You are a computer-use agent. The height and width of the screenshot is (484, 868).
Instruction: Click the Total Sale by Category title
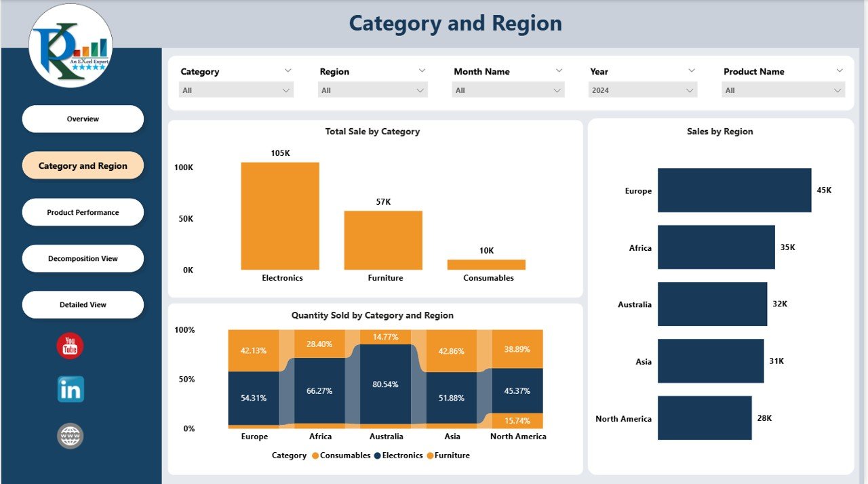coord(372,132)
